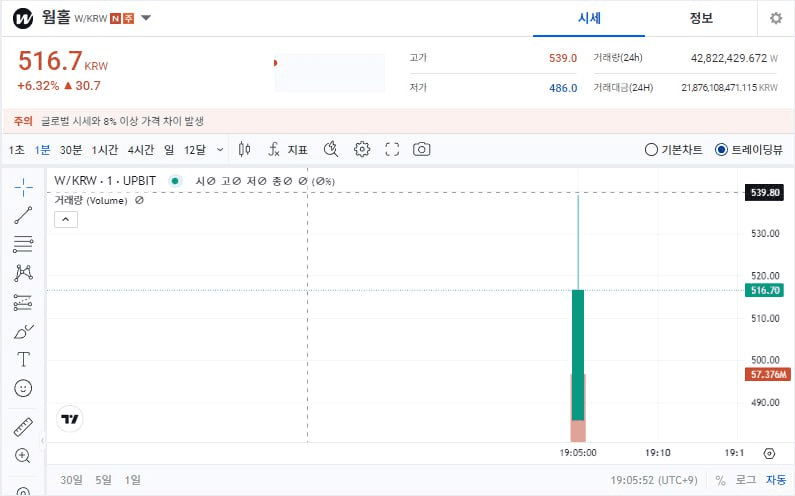This screenshot has height=496, width=795.
Task: Select the crosshair cursor tool
Action: pyautogui.click(x=23, y=187)
